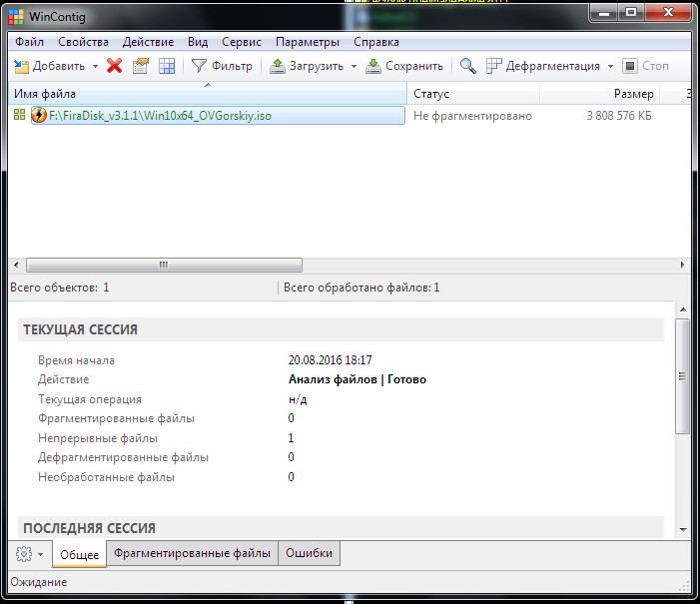Switch to the Общее tab
The height and width of the screenshot is (604, 700).
tap(80, 554)
